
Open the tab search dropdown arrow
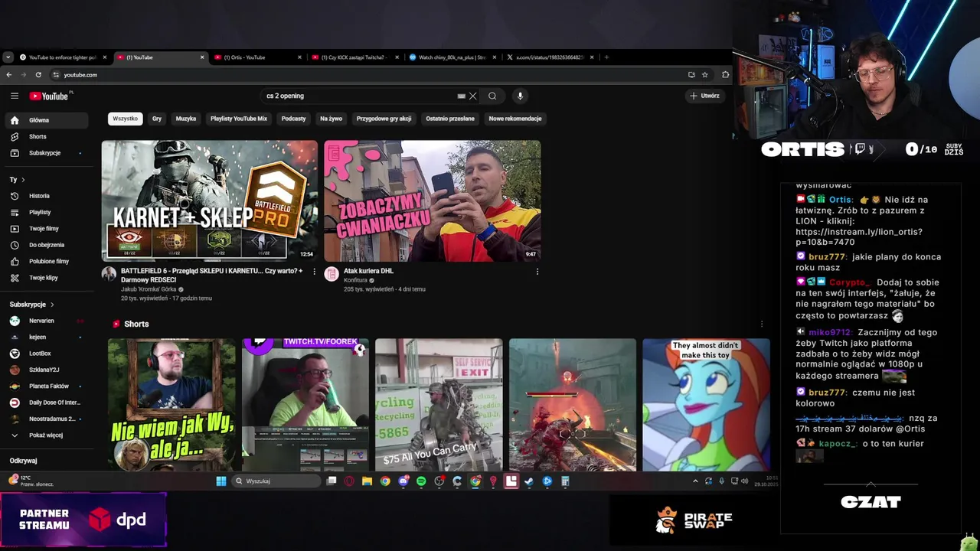[8, 57]
